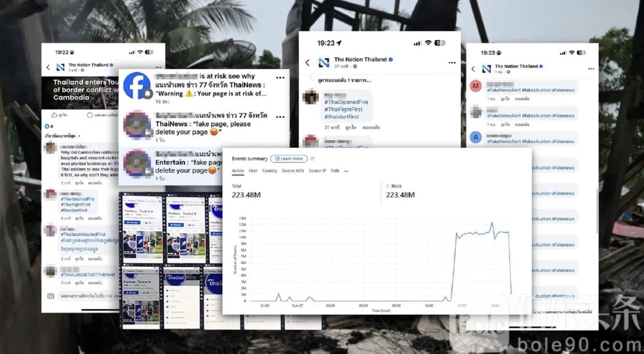Open the more tabs ellipsis after Path
This screenshot has width=644, height=354.
point(346,171)
